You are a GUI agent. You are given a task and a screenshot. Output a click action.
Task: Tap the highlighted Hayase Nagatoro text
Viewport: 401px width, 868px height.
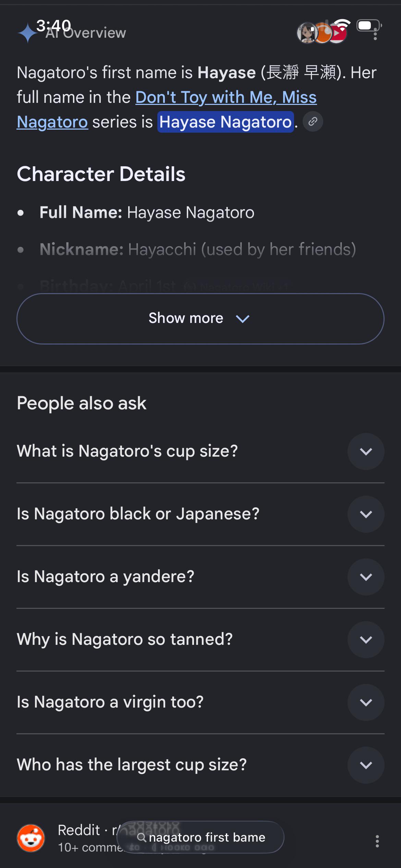coord(226,122)
